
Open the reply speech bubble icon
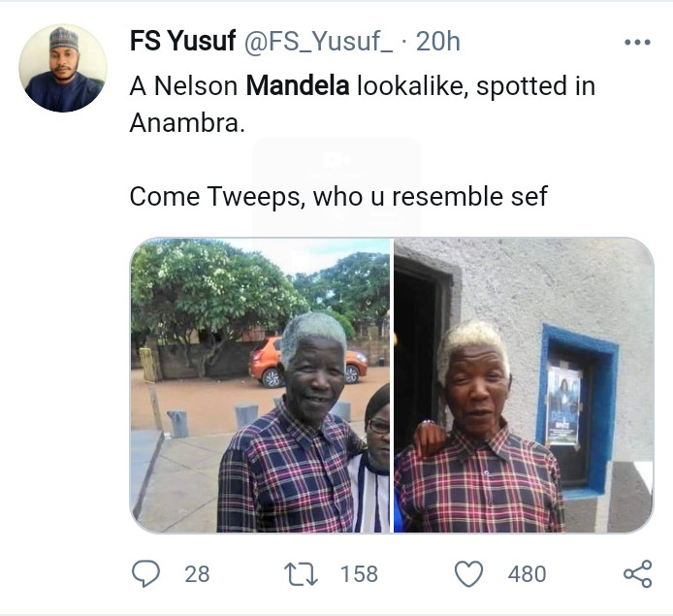[144, 573]
